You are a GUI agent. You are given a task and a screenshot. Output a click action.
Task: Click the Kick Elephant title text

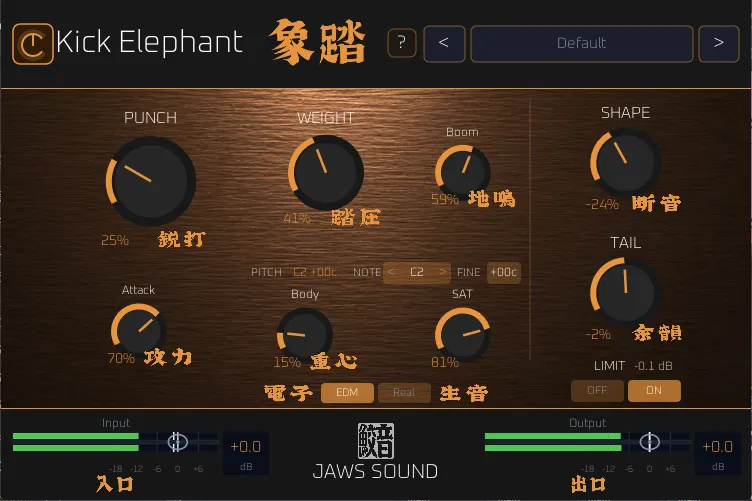[x=150, y=42]
